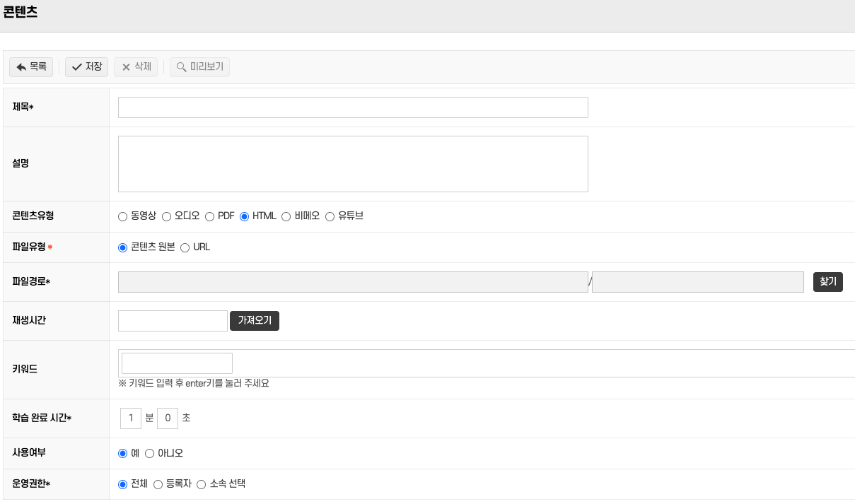Click into the 설명 description textarea
Image resolution: width=855 pixels, height=504 pixels.
[353, 164]
